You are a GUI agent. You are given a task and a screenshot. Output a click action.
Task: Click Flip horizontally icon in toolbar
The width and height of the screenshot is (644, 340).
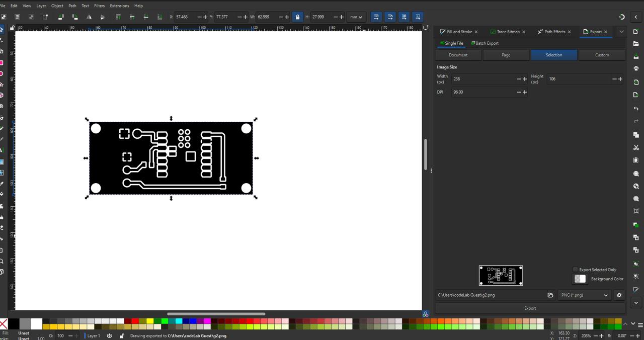click(89, 17)
